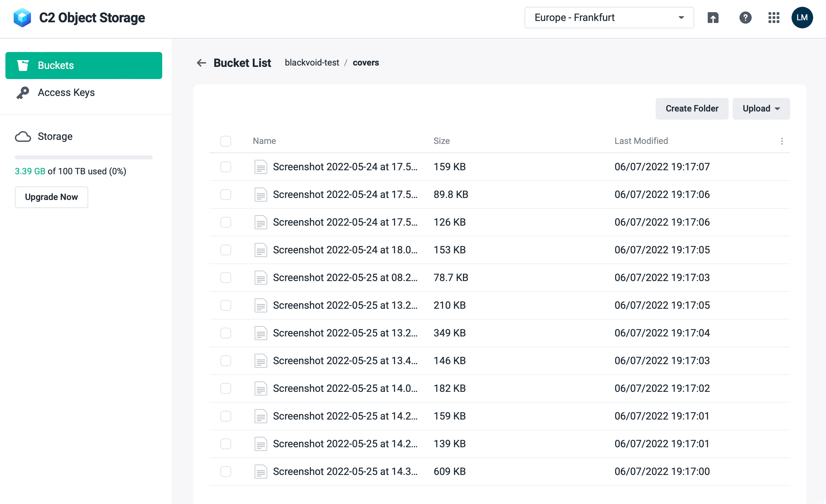Click the 06/07/2022 19:17:02 date cell
Viewport: 826px width, 504px height.
pyautogui.click(x=662, y=388)
